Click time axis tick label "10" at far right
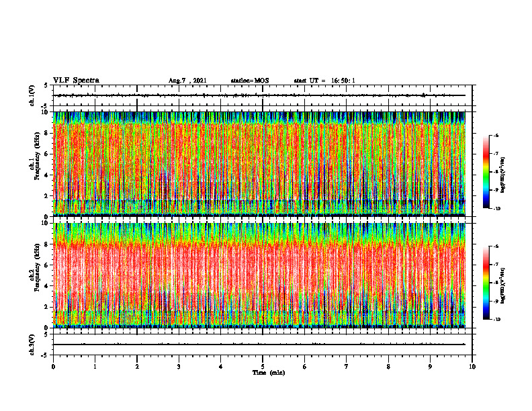This screenshot has width=532, height=411. (x=472, y=367)
